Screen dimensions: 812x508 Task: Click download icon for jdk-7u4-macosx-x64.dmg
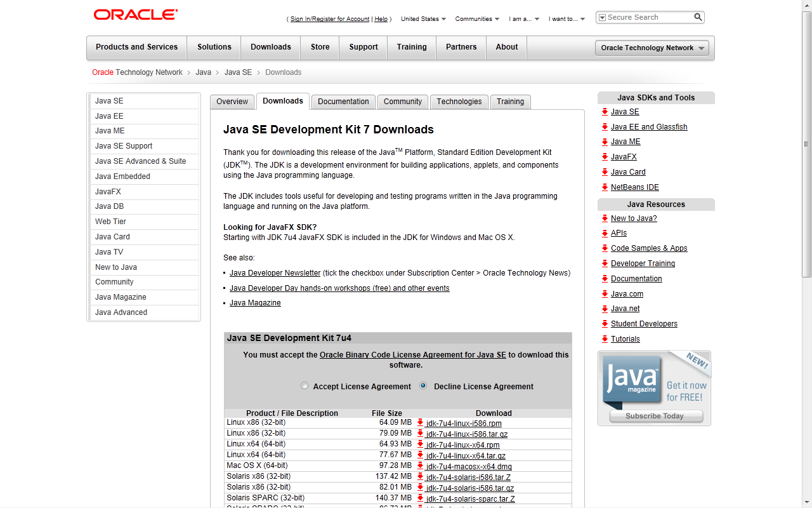coord(420,466)
